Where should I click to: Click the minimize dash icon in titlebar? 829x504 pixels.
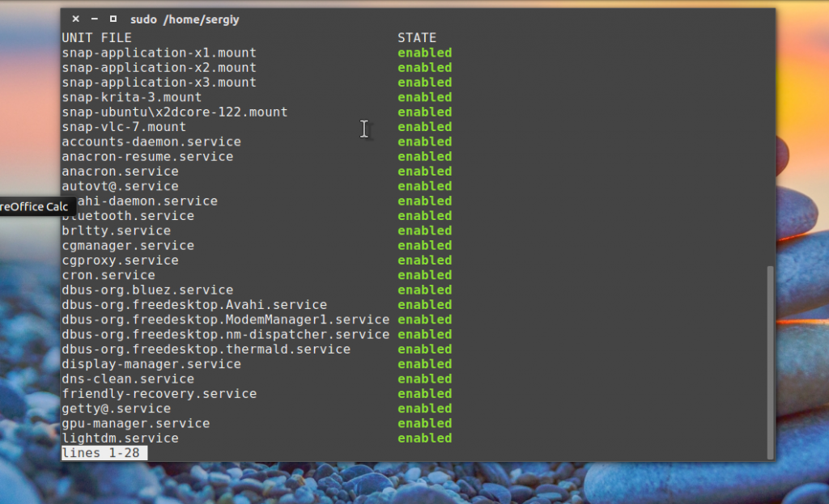94,18
